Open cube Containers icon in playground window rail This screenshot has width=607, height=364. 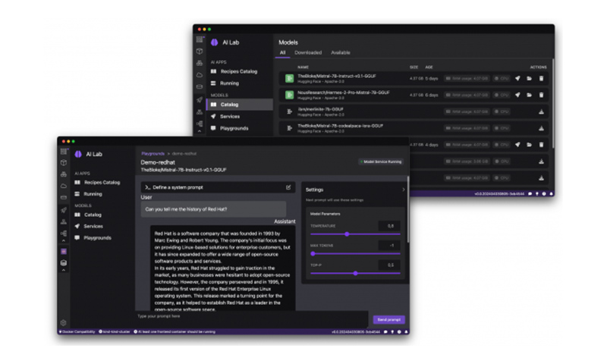point(64,163)
